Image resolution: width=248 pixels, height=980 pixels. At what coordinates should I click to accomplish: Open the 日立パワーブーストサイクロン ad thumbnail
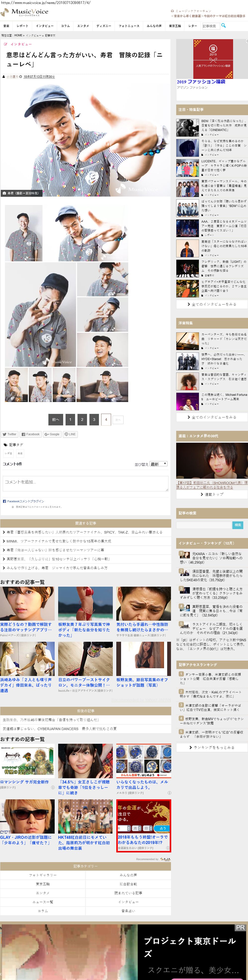point(85,659)
